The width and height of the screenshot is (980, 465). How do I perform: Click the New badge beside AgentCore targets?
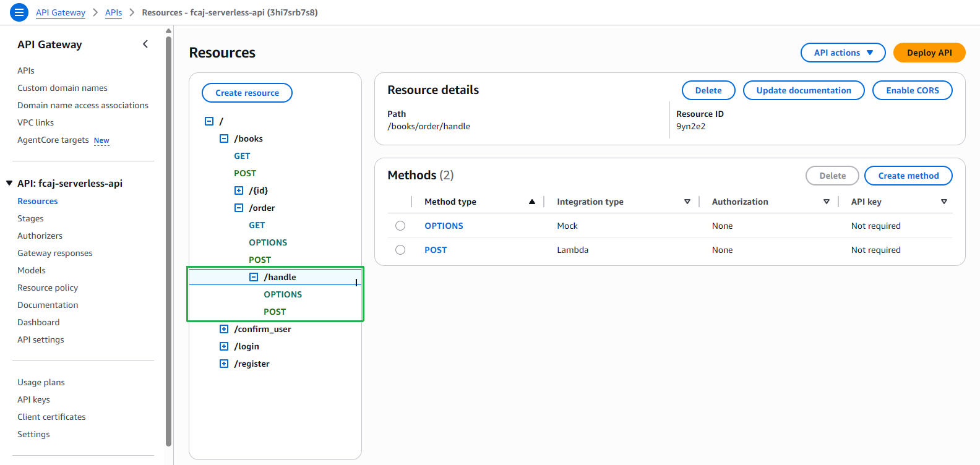(x=101, y=140)
